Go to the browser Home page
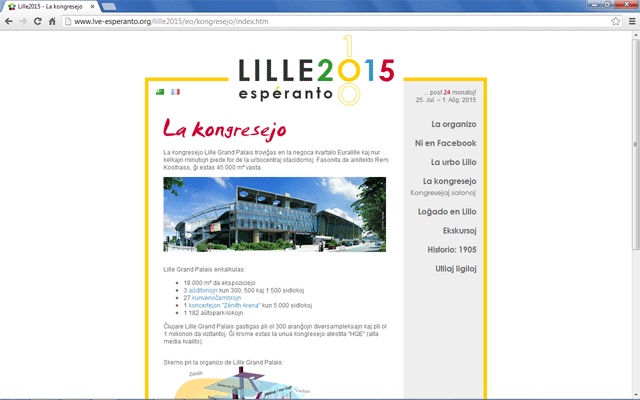Image resolution: width=640 pixels, height=400 pixels. 52,21
